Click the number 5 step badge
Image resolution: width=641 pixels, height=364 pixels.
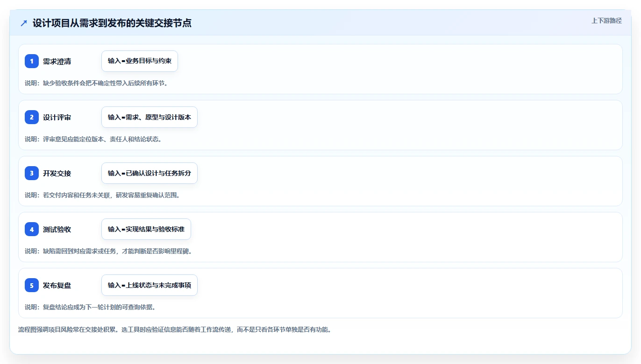32,285
